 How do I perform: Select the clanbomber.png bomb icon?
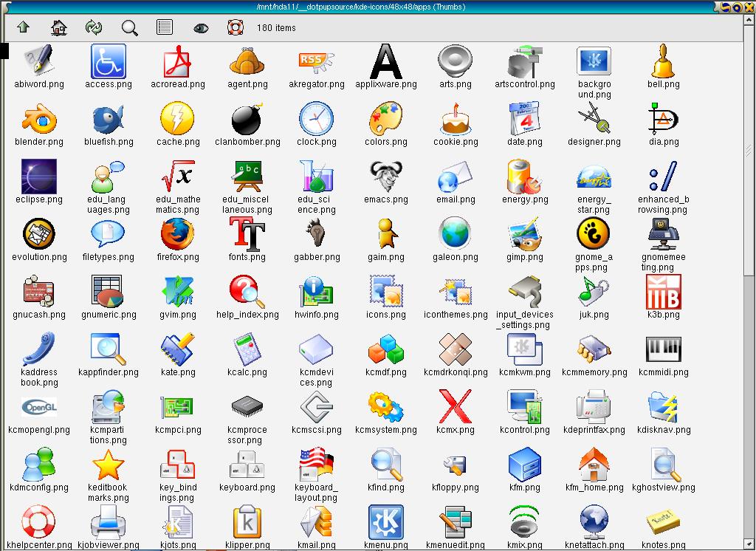[247, 119]
